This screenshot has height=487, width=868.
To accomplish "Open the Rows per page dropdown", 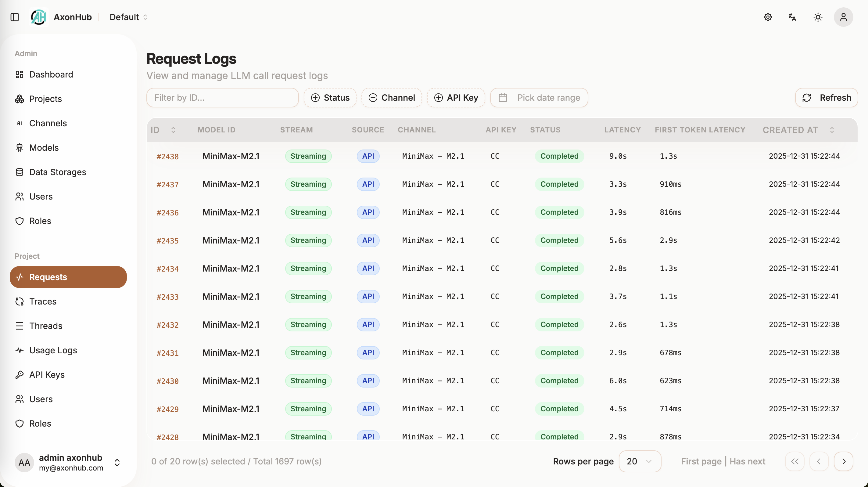I will [x=640, y=461].
